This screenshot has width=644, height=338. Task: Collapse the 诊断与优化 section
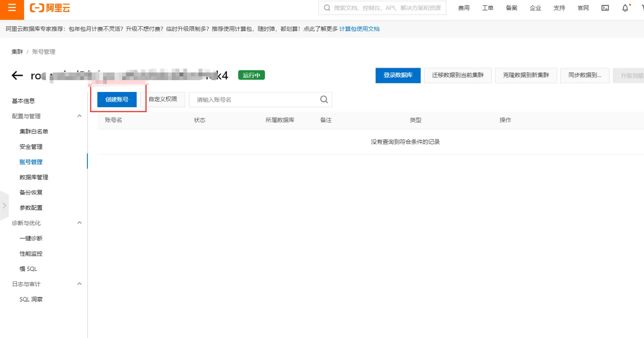click(79, 223)
